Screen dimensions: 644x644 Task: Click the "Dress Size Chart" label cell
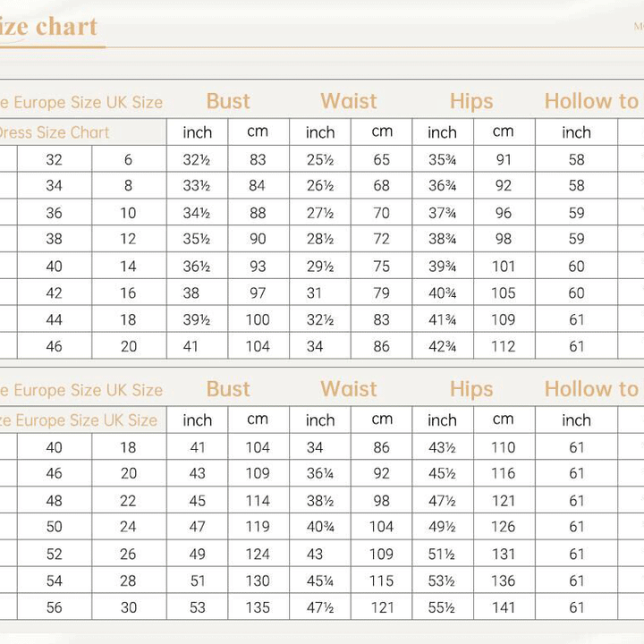click(x=54, y=132)
